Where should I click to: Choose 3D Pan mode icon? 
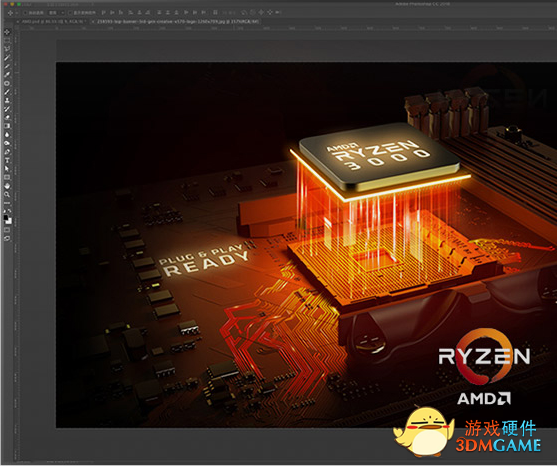pos(261,12)
